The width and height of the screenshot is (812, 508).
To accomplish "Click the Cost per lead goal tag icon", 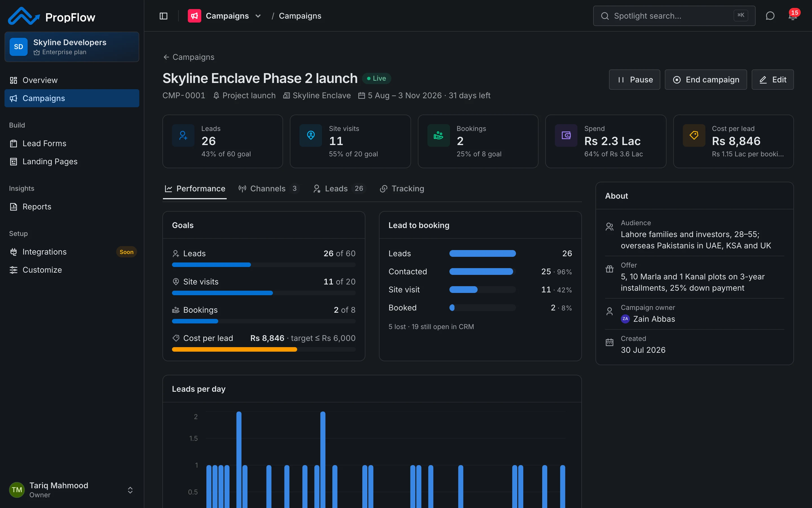I will [x=175, y=338].
